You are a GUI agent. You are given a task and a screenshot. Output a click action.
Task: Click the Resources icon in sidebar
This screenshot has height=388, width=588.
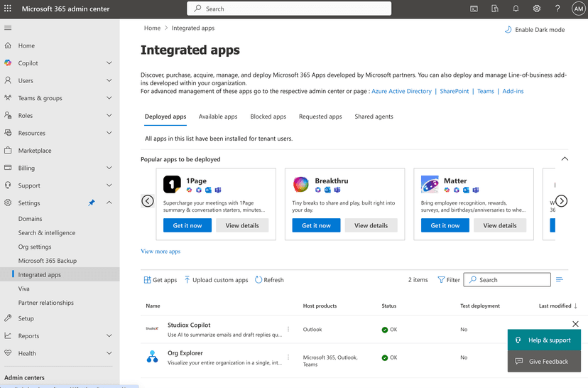tap(8, 133)
